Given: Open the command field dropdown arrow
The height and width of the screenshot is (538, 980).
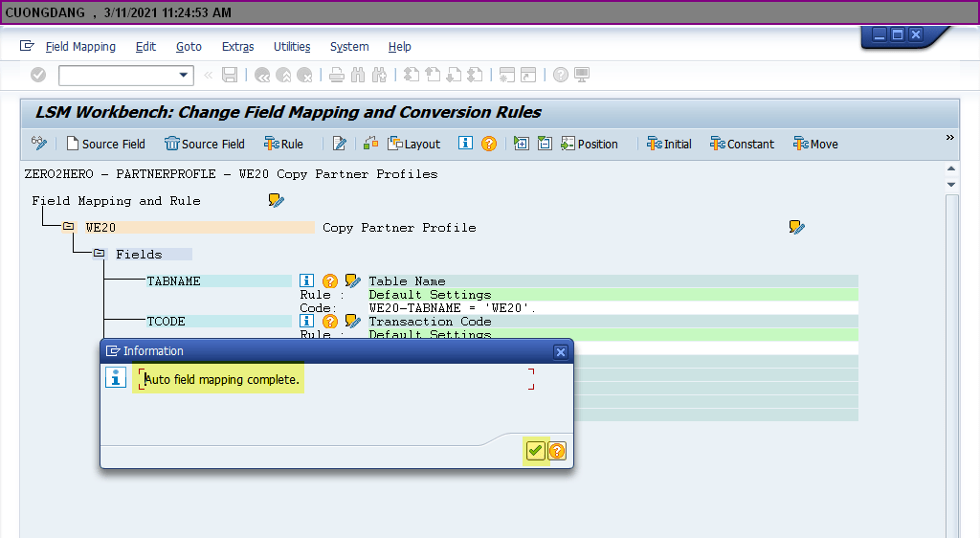Looking at the screenshot, I should [x=185, y=75].
